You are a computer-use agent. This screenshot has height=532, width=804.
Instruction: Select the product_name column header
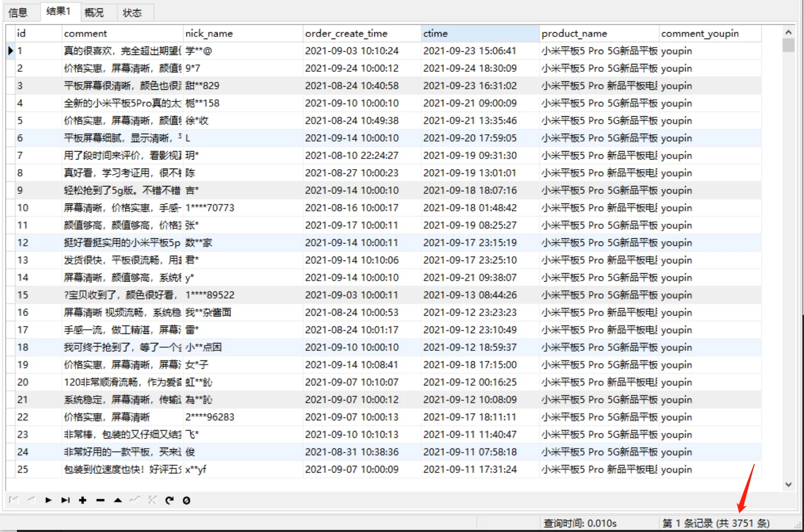click(599, 33)
